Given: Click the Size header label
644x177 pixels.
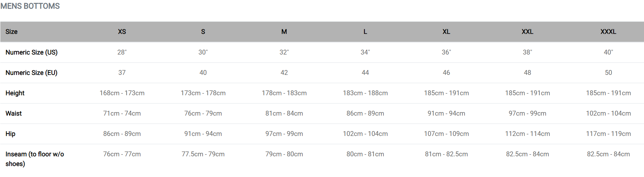Looking at the screenshot, I should tap(11, 32).
